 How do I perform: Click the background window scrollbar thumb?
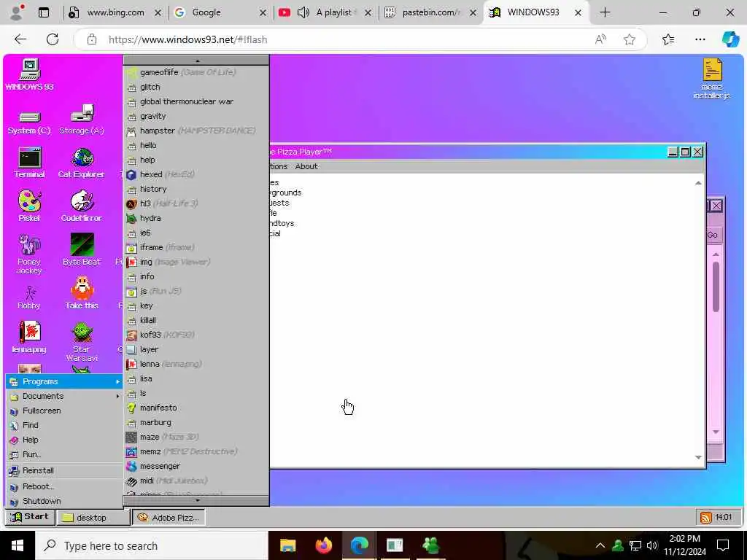716,287
